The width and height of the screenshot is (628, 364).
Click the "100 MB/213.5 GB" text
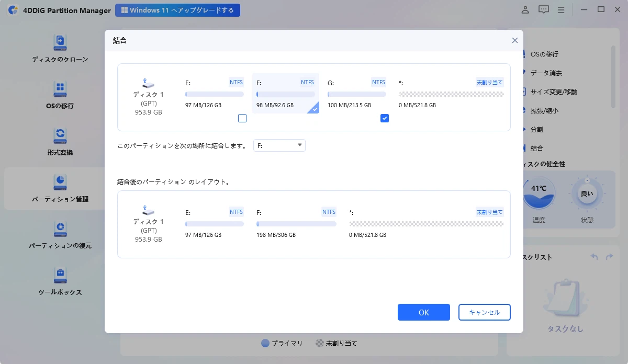[350, 105]
